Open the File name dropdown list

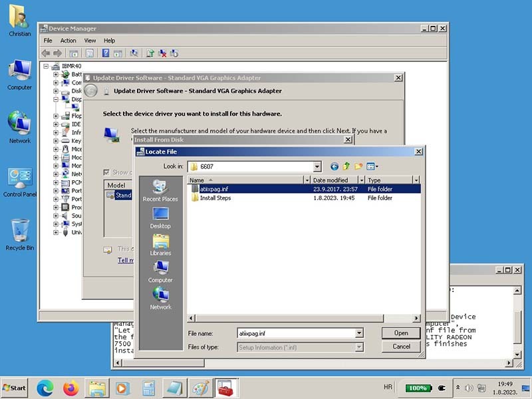[359, 333]
